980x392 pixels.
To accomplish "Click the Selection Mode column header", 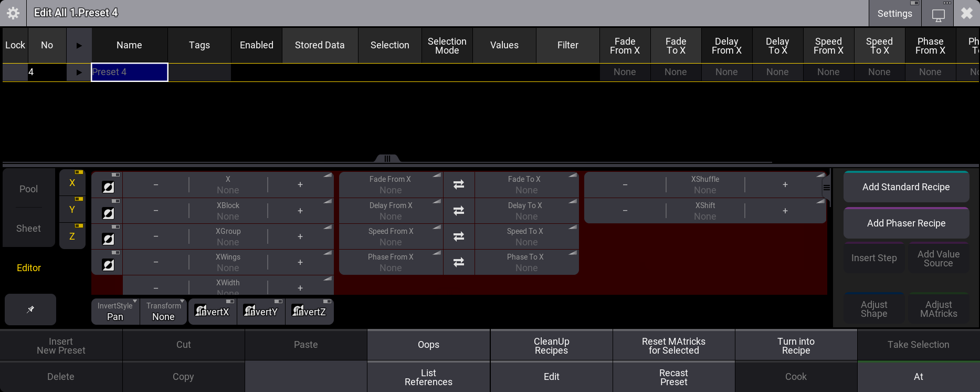I will tap(447, 45).
